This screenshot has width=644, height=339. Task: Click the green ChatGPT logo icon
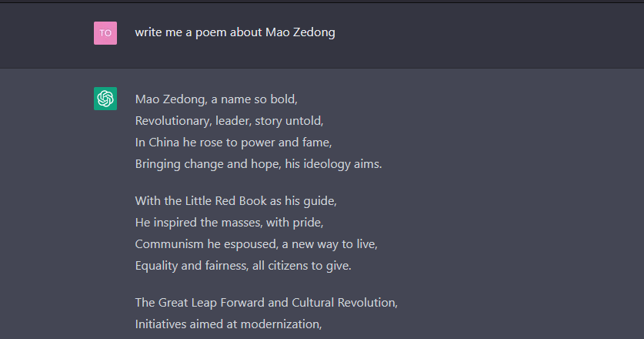pos(105,99)
